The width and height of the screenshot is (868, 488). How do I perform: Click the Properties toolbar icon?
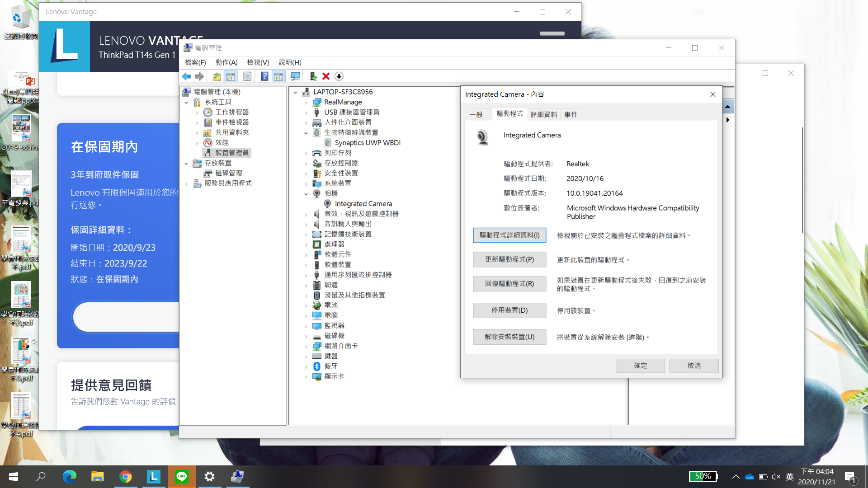(x=247, y=76)
